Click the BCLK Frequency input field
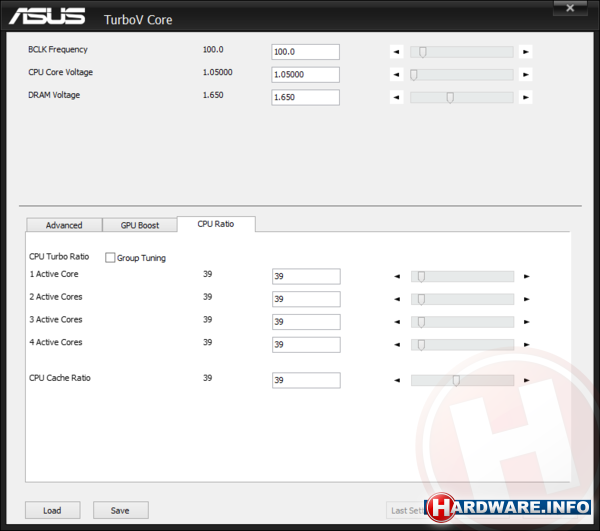Screen dimensions: 600x531 pos(305,52)
